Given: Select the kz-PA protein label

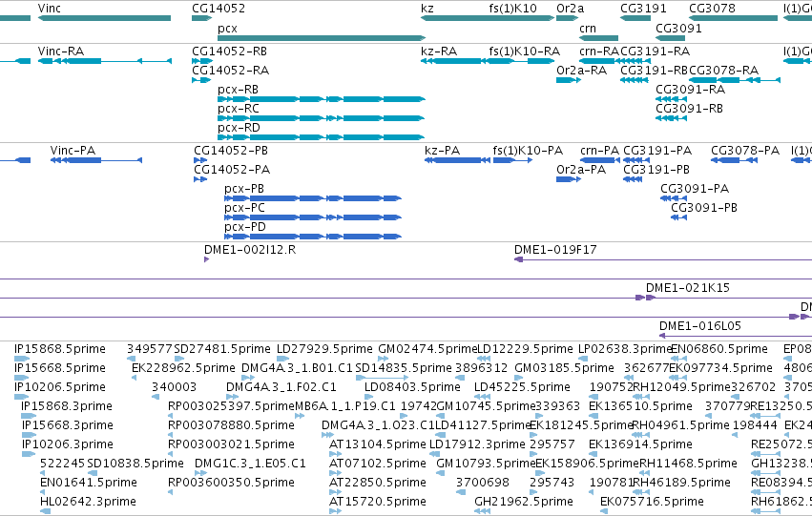Looking at the screenshot, I should coord(442,151).
